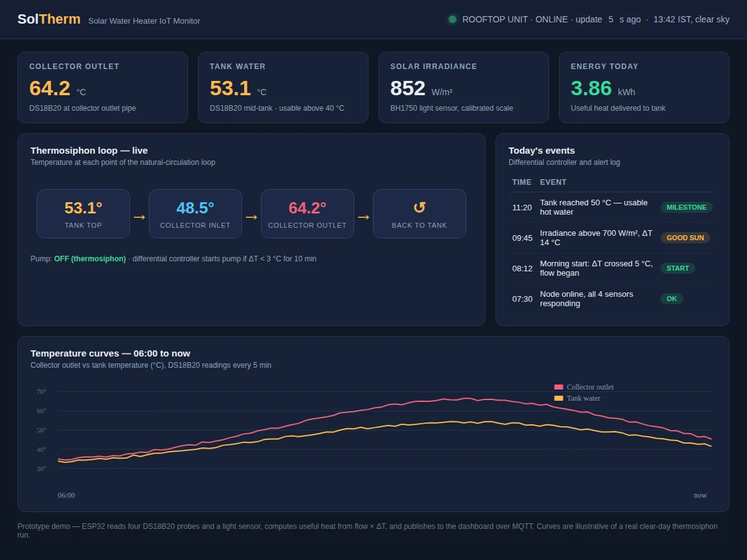Click the Back to Tank loop icon
The width and height of the screenshot is (747, 560).
[x=420, y=208]
